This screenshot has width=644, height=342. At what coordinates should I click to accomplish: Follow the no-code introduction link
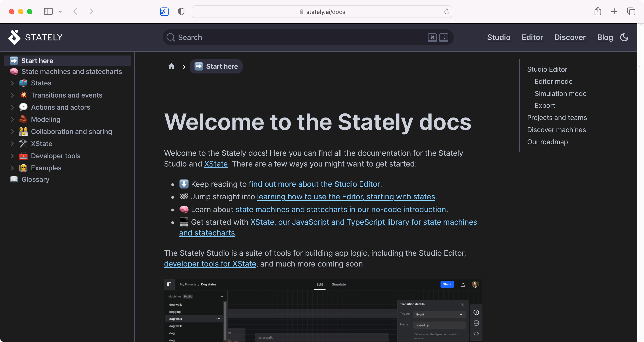pyautogui.click(x=340, y=209)
